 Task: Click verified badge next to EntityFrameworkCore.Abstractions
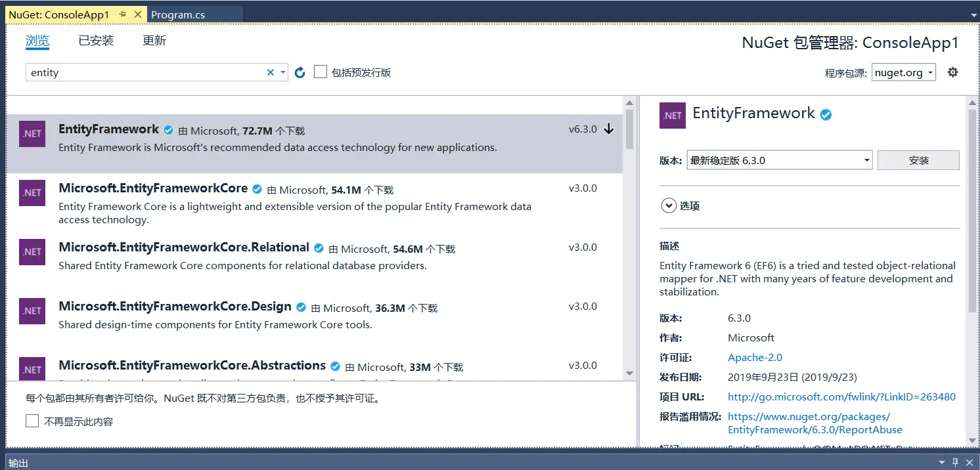pyautogui.click(x=336, y=366)
